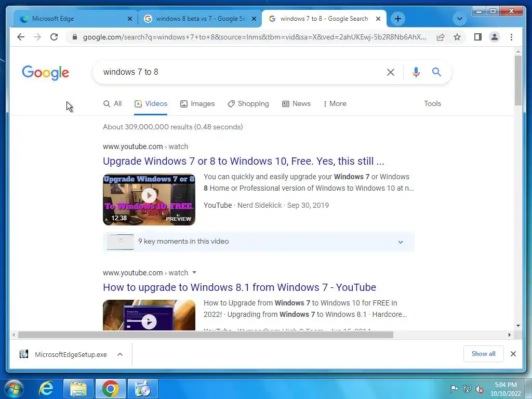Close the downloads bar
Image resolution: width=532 pixels, height=399 pixels.
[x=513, y=354]
